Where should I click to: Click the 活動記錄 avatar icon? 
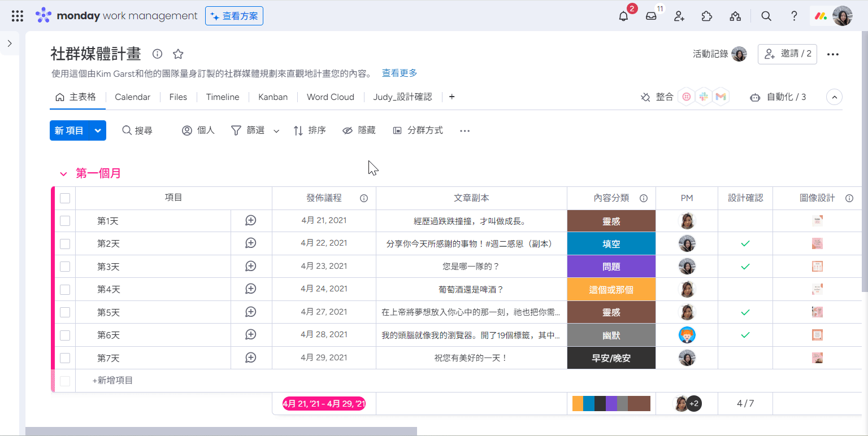[739, 54]
